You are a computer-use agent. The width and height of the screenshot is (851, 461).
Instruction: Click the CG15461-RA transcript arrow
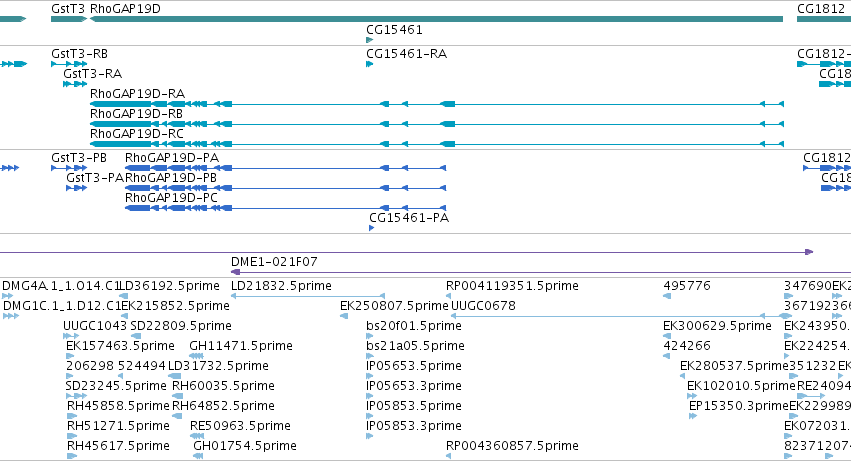[370, 64]
